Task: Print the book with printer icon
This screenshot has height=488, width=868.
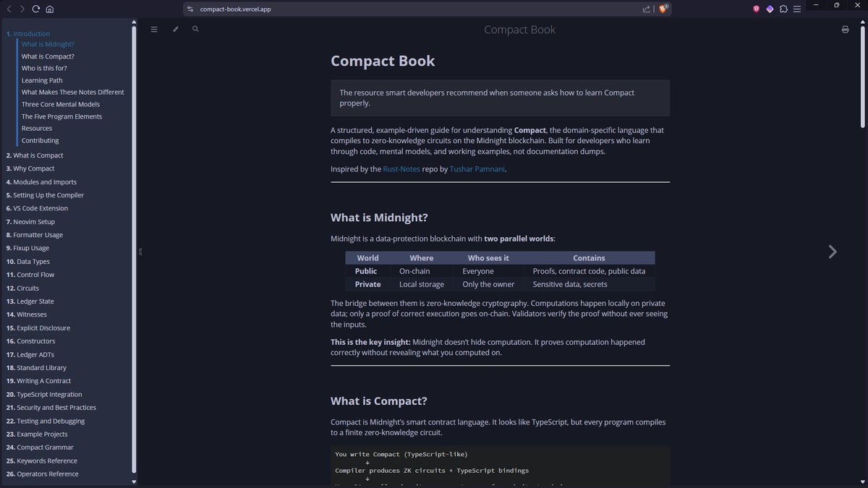Action: point(845,30)
